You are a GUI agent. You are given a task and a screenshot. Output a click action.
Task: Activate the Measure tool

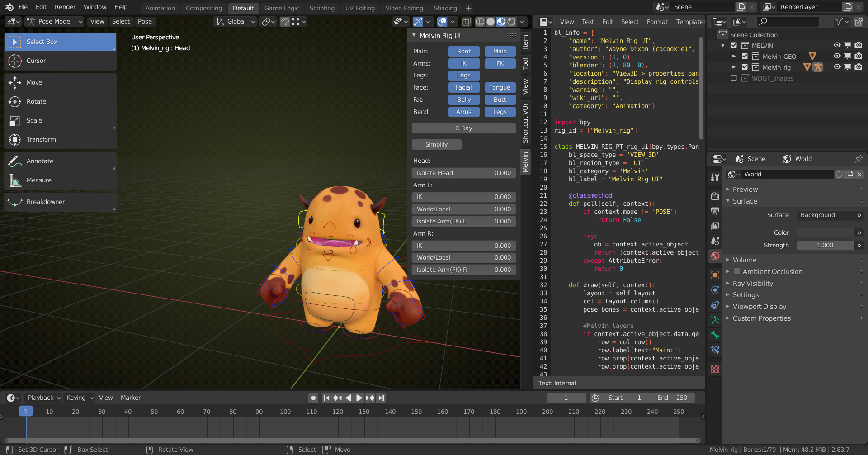(39, 180)
